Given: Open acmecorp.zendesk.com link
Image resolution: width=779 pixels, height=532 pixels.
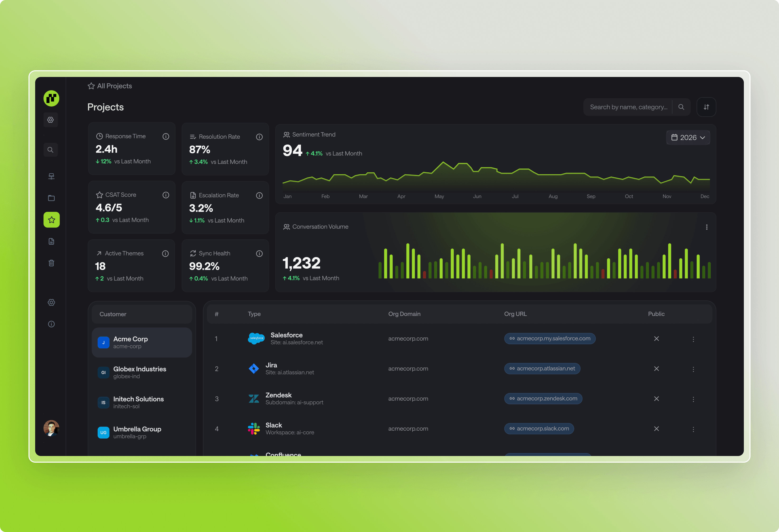Looking at the screenshot, I should point(543,399).
